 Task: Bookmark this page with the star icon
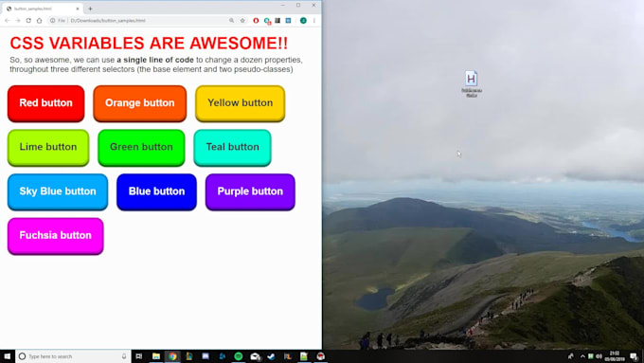pyautogui.click(x=242, y=21)
